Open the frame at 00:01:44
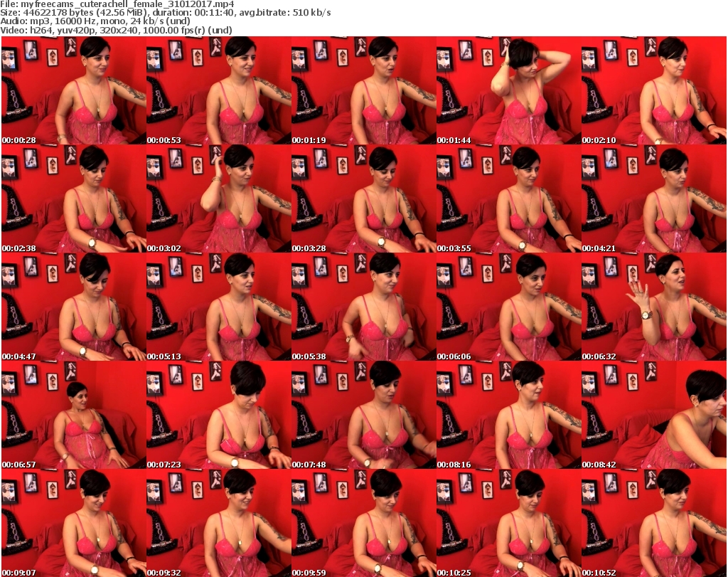 coord(509,90)
